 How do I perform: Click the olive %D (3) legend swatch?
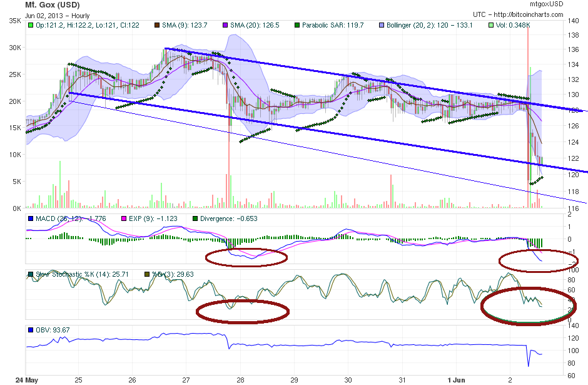pos(147,274)
